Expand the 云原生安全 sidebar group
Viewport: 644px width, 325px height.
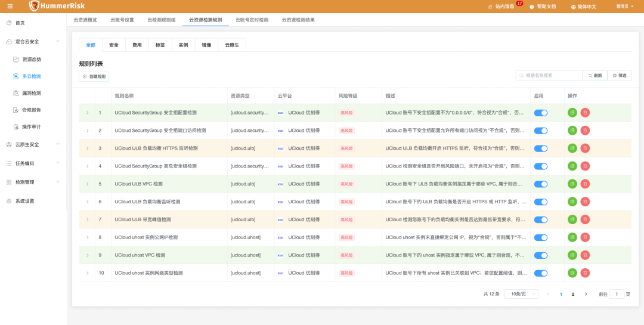pyautogui.click(x=33, y=144)
